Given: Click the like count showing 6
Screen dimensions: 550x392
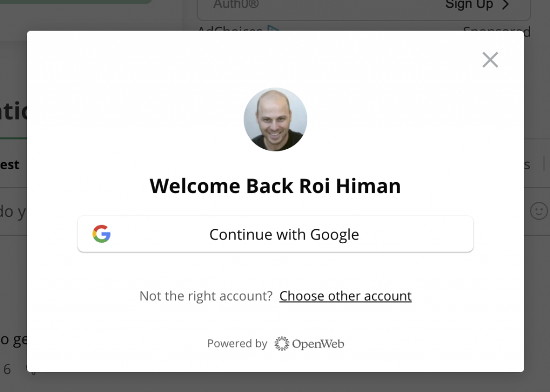Looking at the screenshot, I should tap(7, 369).
